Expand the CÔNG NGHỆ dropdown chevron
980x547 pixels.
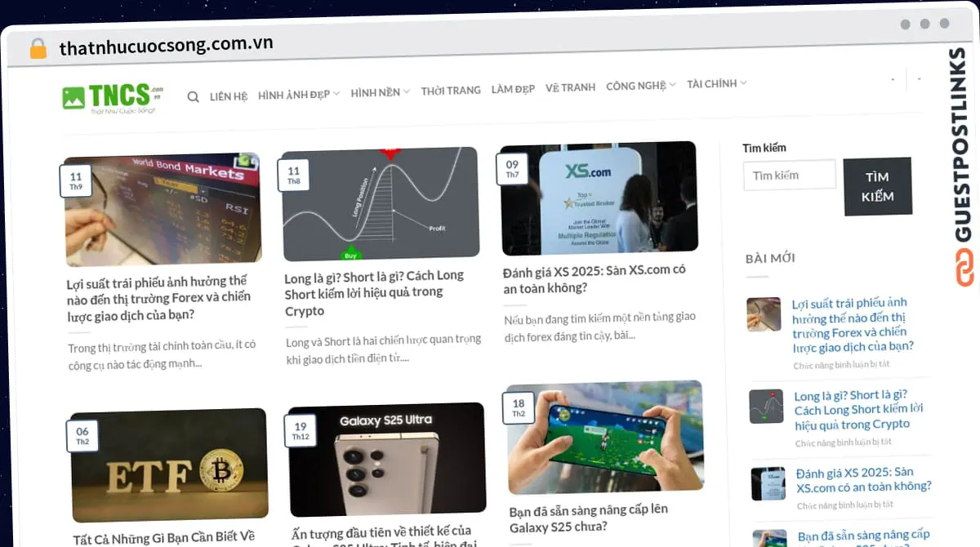pyautogui.click(x=672, y=84)
